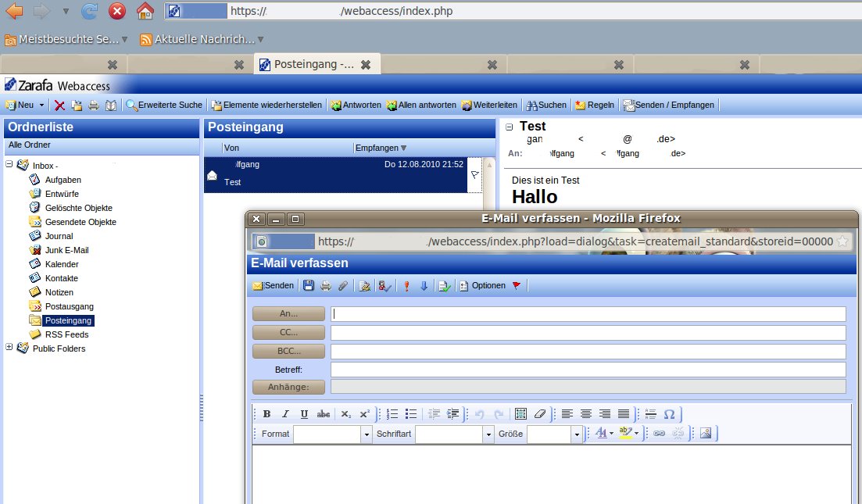Print the mail from the main Zarafa toolbar
The width and height of the screenshot is (862, 504).
click(94, 105)
